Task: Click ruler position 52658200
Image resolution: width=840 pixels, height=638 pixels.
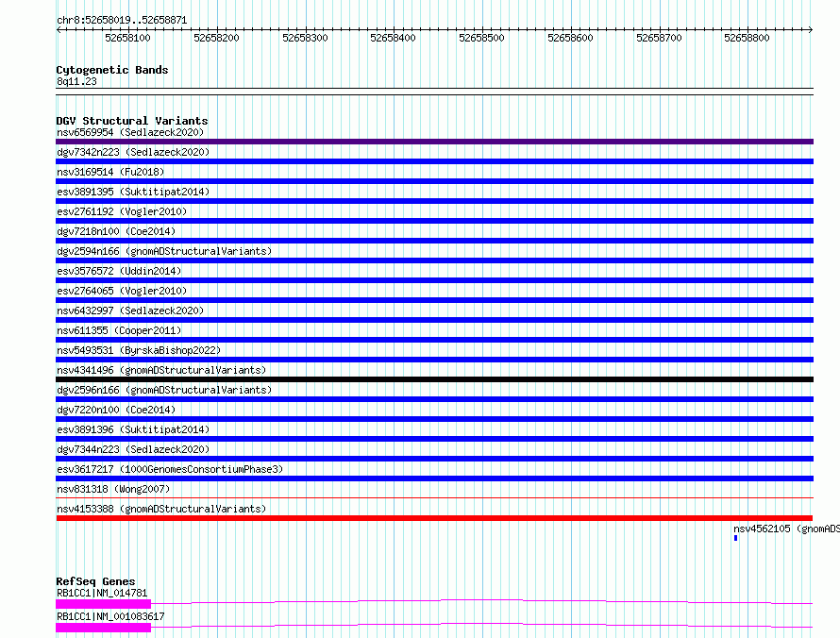Action: [216, 38]
